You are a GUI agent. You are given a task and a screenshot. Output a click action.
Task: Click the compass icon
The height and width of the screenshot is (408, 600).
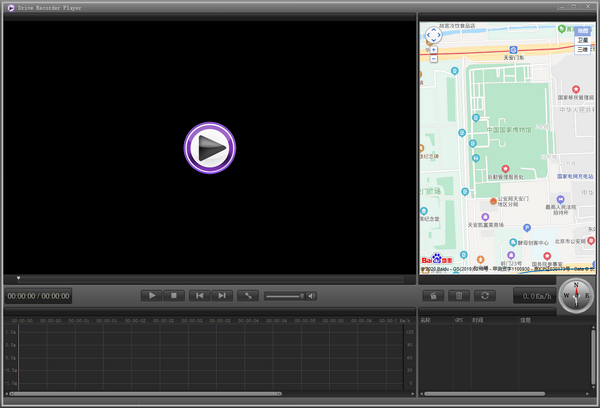[576, 295]
